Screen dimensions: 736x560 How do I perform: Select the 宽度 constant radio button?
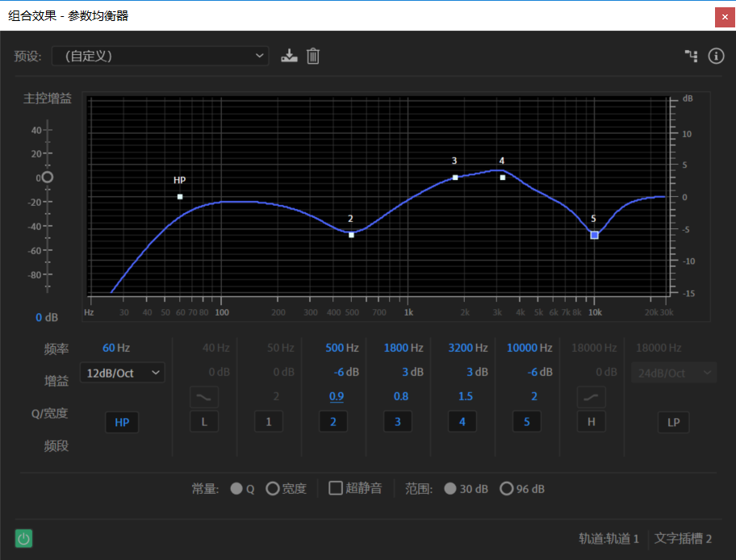[272, 489]
